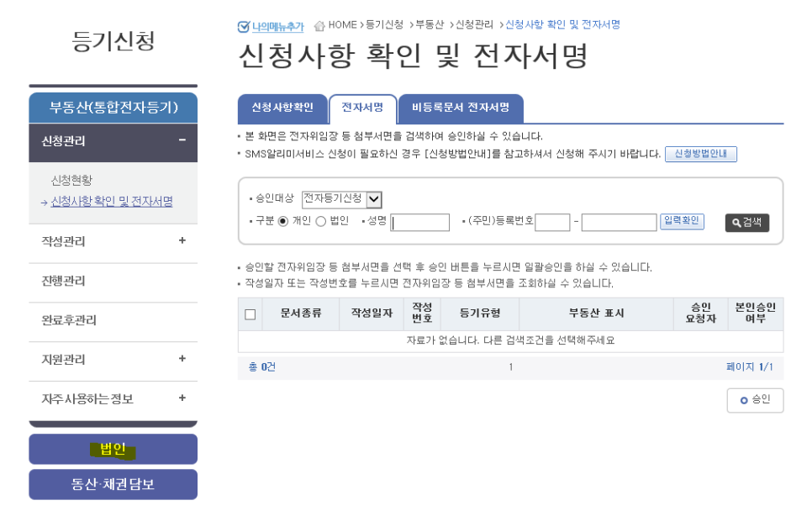812x511 pixels.
Task: Click the 부동산 표시 column header
Action: point(596,313)
